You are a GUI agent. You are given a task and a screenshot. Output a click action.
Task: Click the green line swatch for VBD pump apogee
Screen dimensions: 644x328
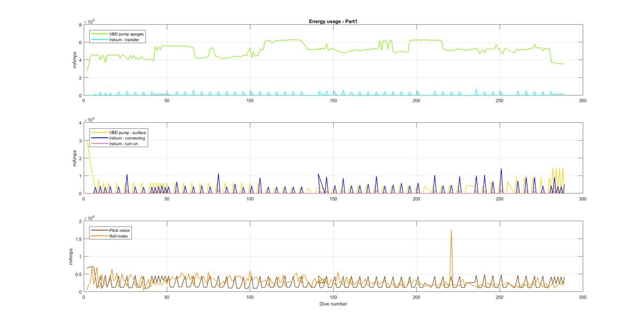click(x=100, y=34)
